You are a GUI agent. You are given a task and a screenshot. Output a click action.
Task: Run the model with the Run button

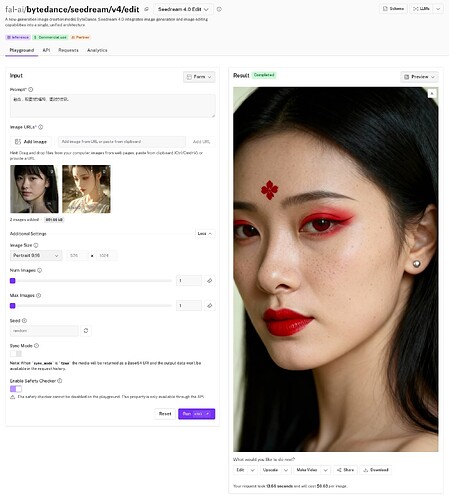197,414
